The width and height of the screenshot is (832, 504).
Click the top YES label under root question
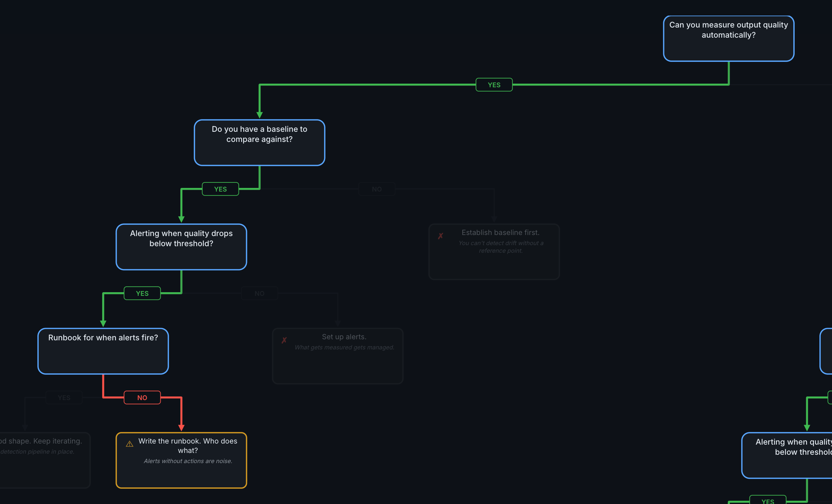(494, 85)
